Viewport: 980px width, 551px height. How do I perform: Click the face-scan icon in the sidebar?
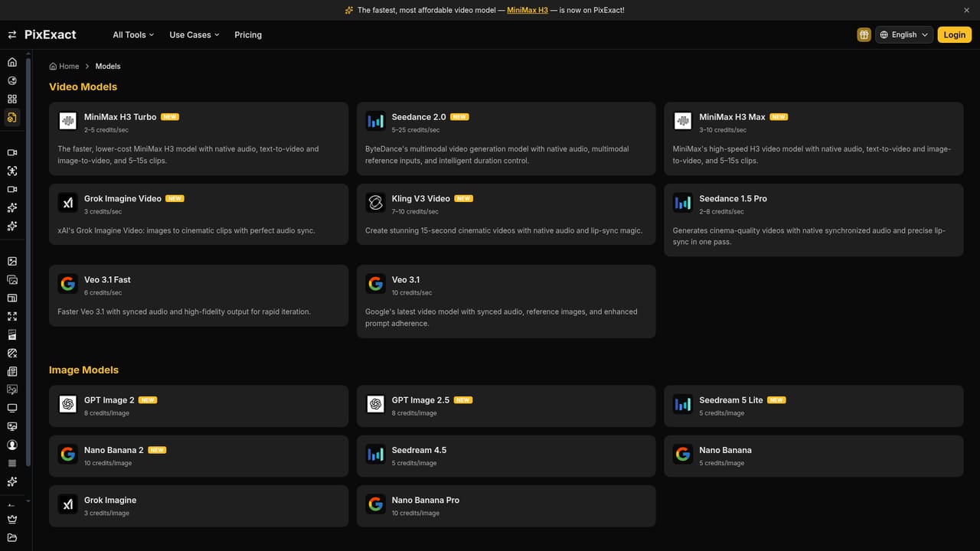[12, 171]
